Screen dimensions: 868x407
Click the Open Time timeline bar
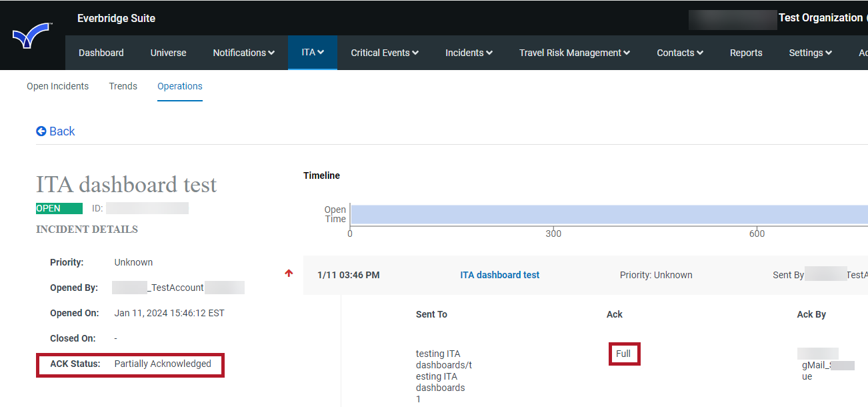click(609, 214)
